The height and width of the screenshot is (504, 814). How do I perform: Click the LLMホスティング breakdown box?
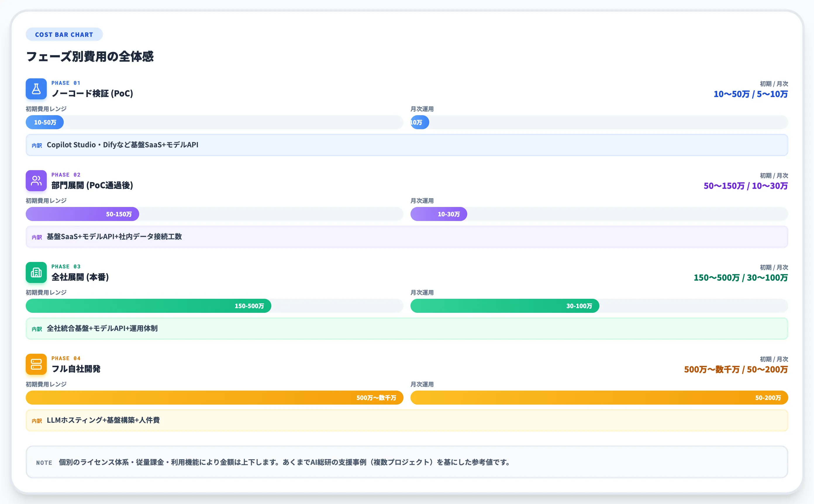pyautogui.click(x=407, y=420)
